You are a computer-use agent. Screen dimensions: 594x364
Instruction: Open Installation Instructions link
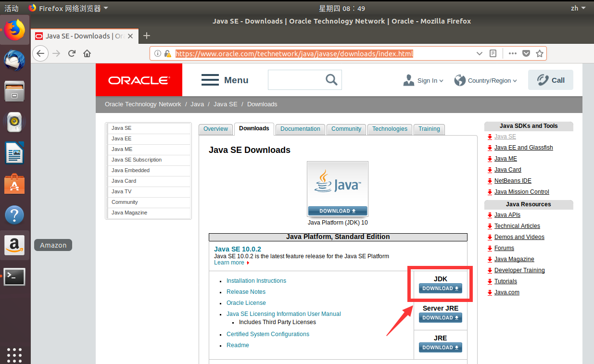point(256,281)
